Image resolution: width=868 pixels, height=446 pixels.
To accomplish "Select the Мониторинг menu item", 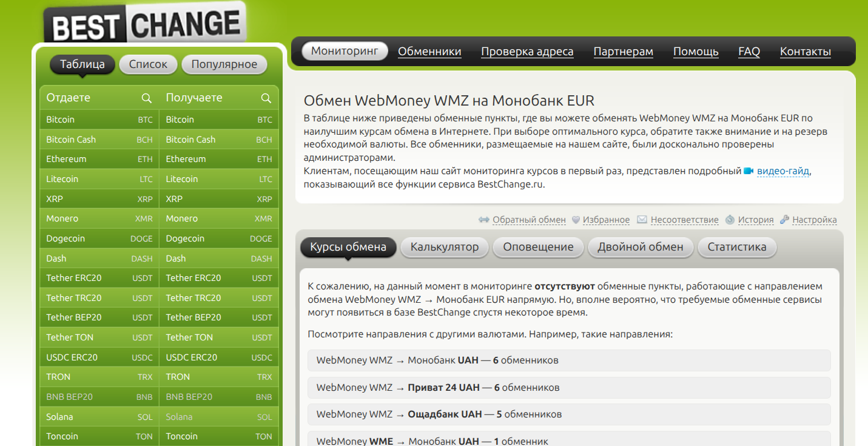I will coord(345,52).
